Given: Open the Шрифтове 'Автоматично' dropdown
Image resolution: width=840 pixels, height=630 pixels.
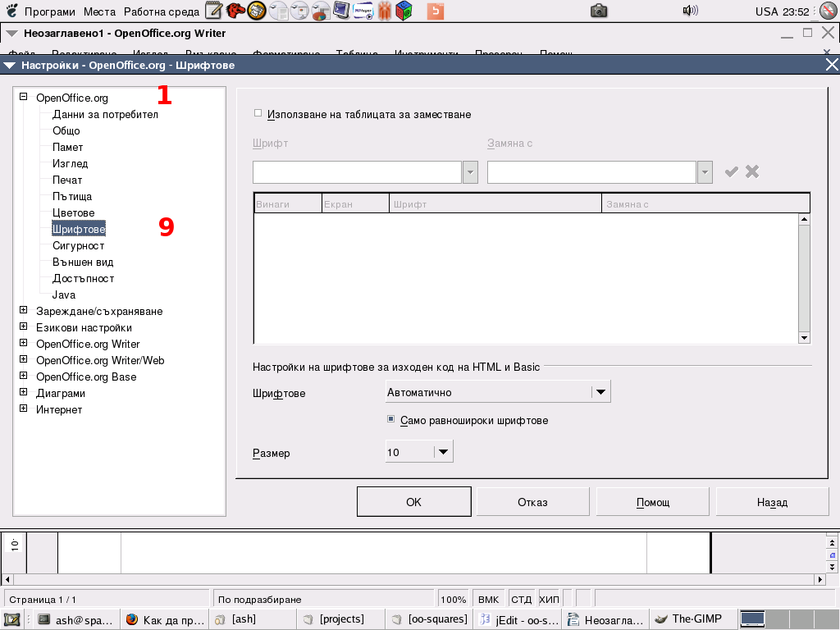Looking at the screenshot, I should click(x=601, y=392).
